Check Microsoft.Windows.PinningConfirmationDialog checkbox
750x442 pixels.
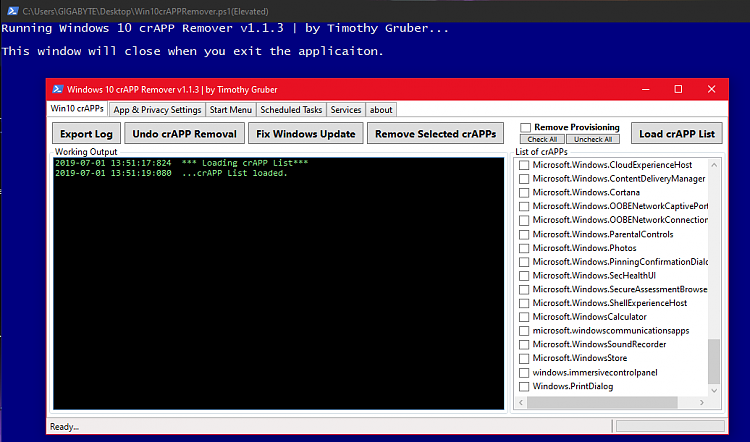pos(524,262)
